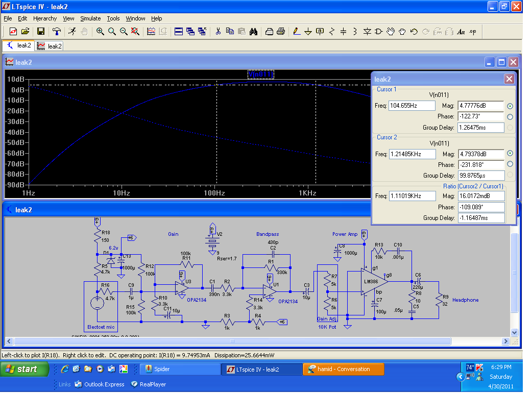This screenshot has width=532, height=393.
Task: Open the Tools menu
Action: pyautogui.click(x=113, y=18)
